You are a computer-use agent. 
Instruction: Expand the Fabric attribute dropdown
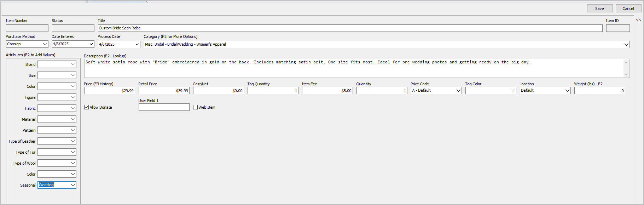point(73,108)
